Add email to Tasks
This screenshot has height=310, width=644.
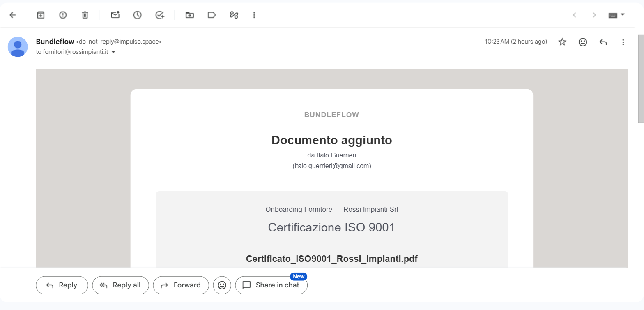160,15
